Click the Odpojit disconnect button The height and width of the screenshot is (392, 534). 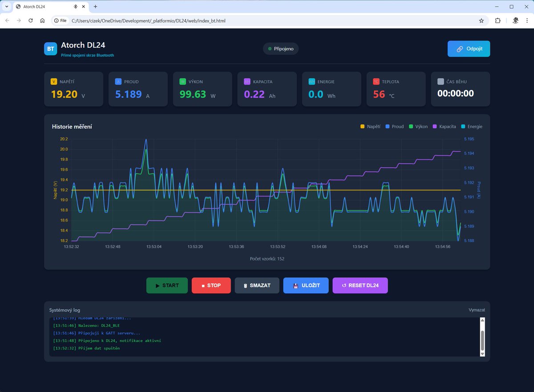tap(469, 49)
